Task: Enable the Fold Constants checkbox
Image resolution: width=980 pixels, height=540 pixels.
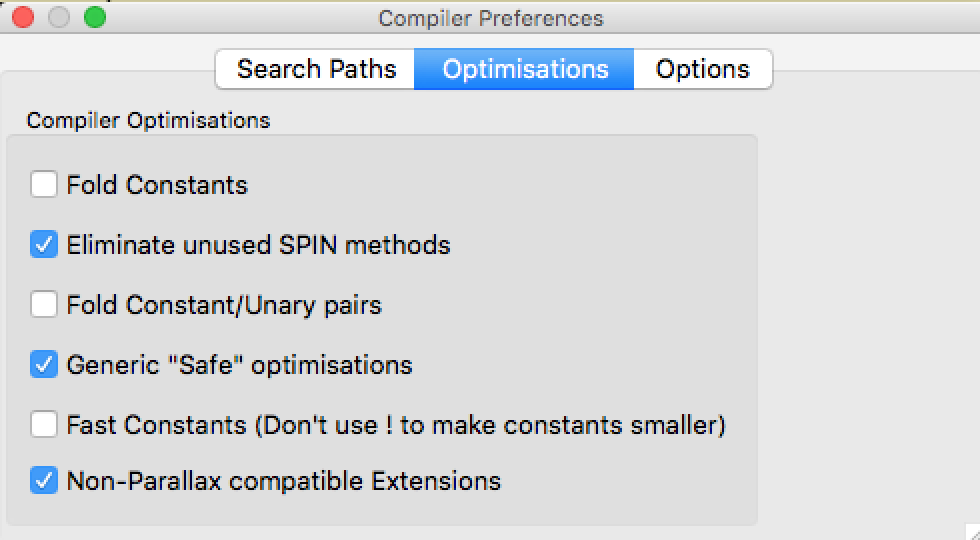Action: [x=44, y=185]
